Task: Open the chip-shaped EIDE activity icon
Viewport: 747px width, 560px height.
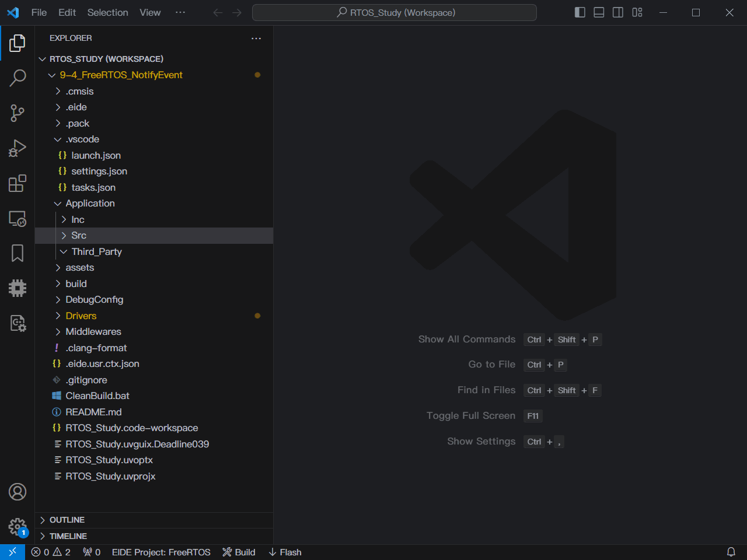Action: pyautogui.click(x=18, y=288)
